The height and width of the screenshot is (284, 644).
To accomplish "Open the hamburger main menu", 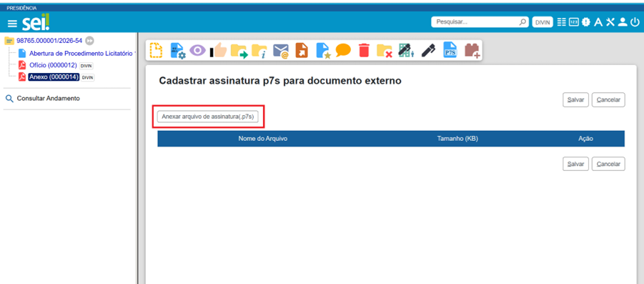I will click(12, 24).
